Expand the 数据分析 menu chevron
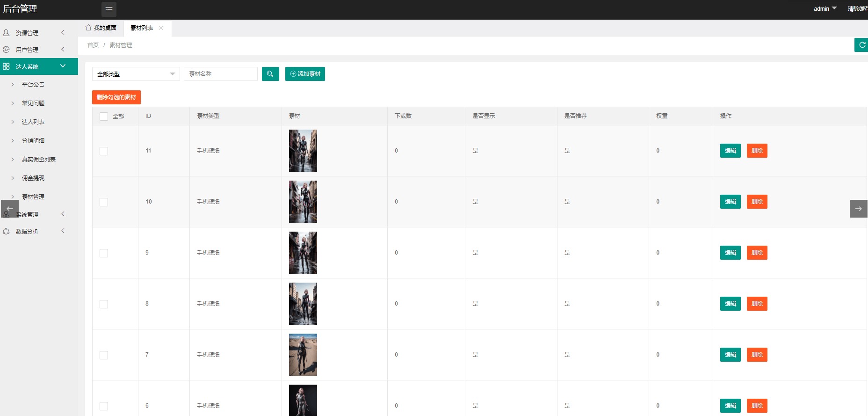Screen dimensions: 868x416 [63, 231]
